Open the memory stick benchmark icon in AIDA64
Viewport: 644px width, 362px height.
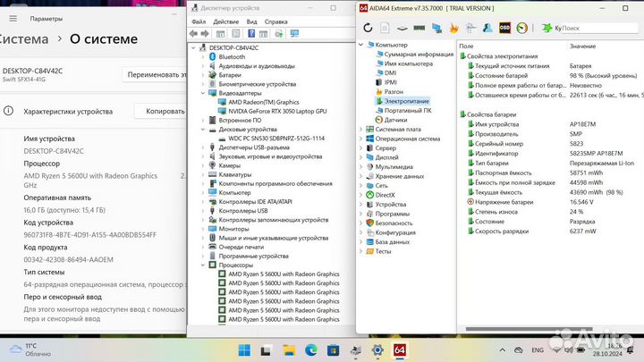pos(419,28)
